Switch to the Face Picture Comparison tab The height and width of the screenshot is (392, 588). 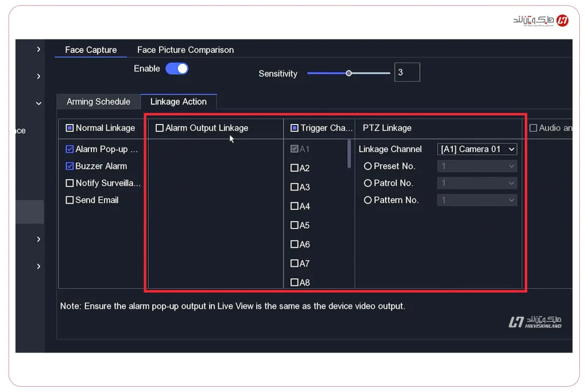pyautogui.click(x=185, y=50)
